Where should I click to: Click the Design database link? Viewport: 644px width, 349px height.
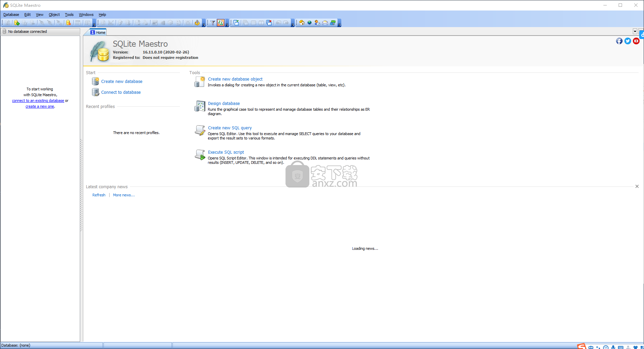224,103
